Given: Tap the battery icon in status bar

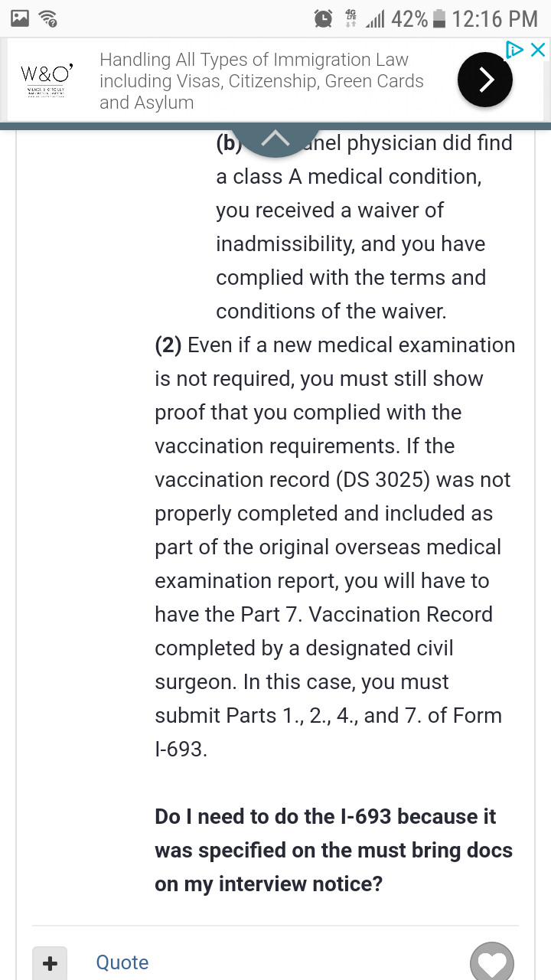Looking at the screenshot, I should 439,18.
